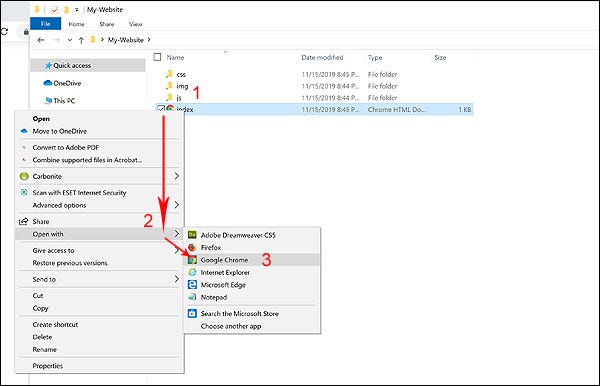Open recent locations dropdown in navigation bar
Image resolution: width=600 pixels, height=386 pixels.
coord(70,40)
